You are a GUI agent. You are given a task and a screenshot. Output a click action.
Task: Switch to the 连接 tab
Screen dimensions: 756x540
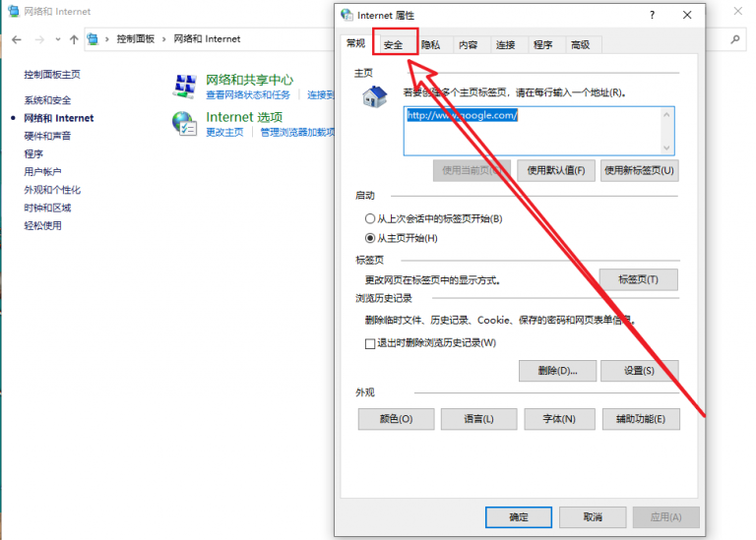(x=505, y=45)
